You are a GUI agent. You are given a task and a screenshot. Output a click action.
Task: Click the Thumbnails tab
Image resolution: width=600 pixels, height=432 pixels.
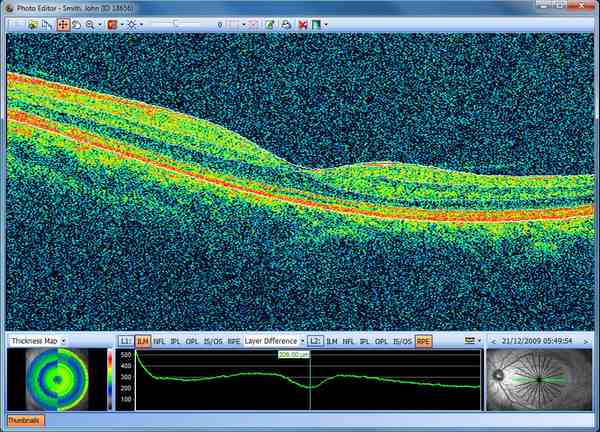pos(25,421)
